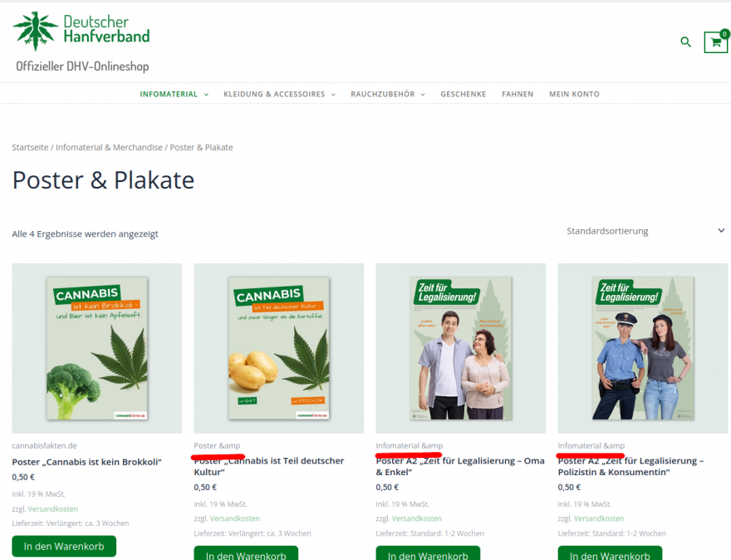
Task: Open the Polizistin & Konsumentin poster image
Action: (643, 348)
